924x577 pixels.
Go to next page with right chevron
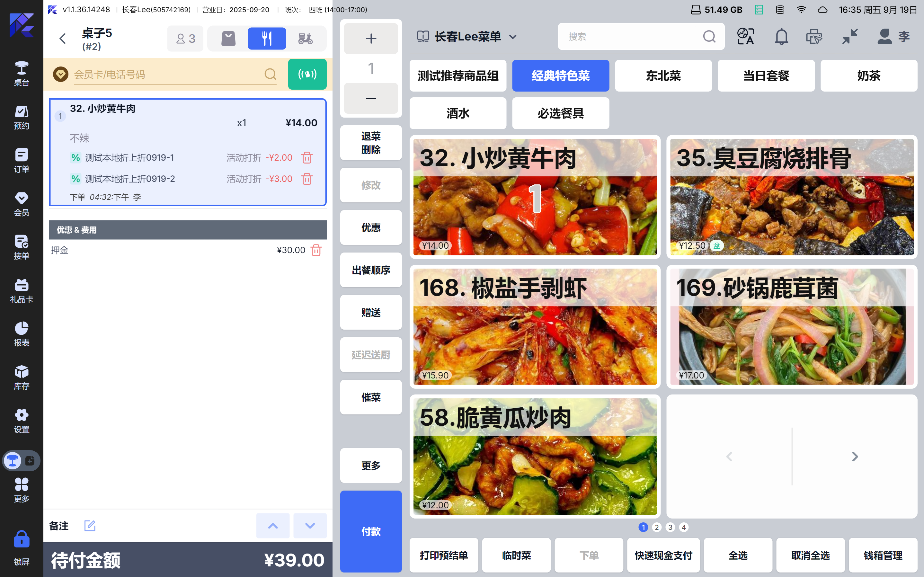click(855, 457)
